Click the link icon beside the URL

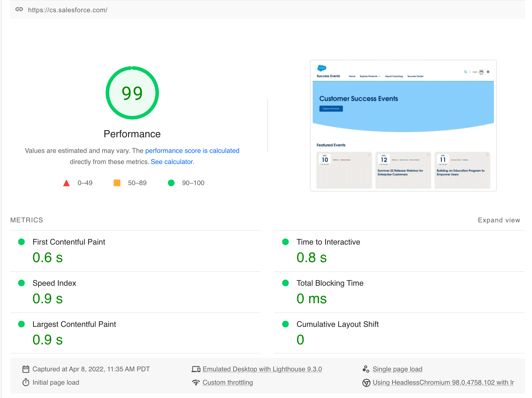point(19,9)
